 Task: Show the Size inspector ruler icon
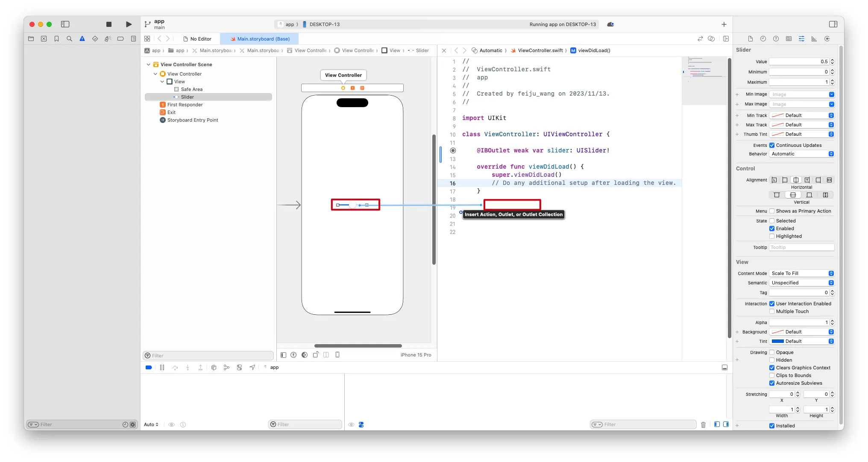[x=814, y=39]
